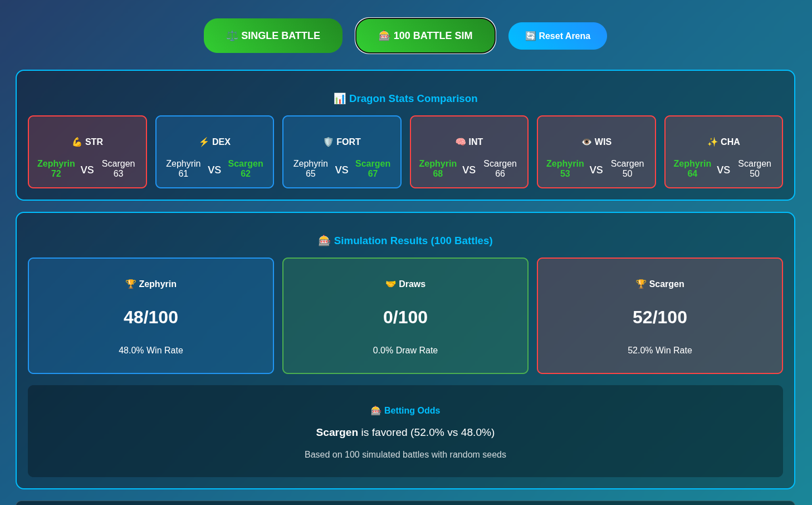Click the flexed arm STR icon
The image size is (812, 505).
click(77, 142)
